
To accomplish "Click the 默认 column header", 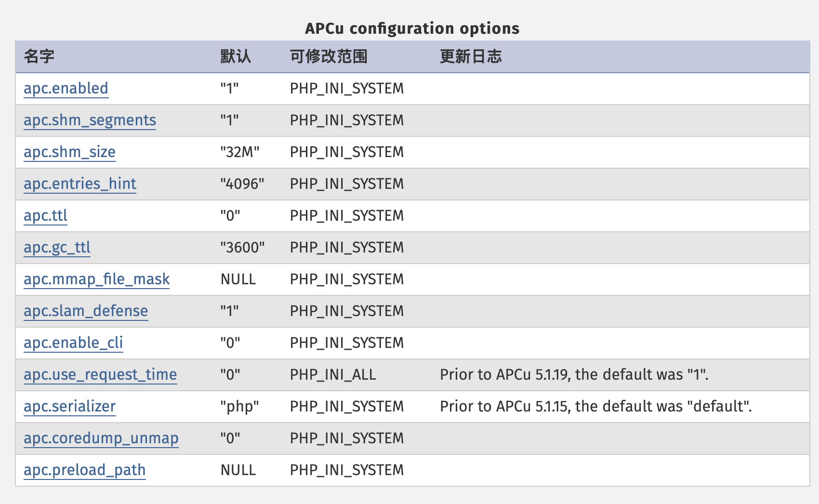I will coord(236,56).
